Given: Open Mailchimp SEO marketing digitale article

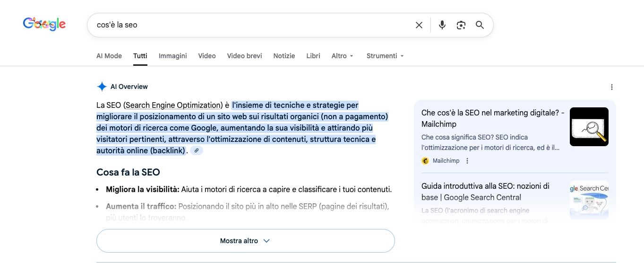Looking at the screenshot, I should click(492, 118).
